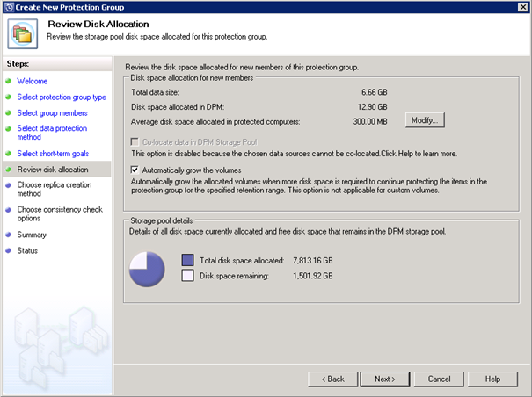Click the storage pool pie chart

[148, 268]
